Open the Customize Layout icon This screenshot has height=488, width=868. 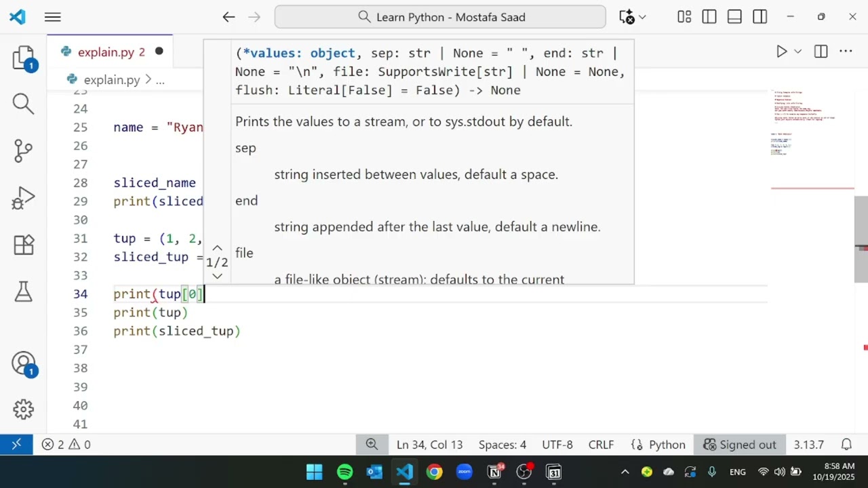point(684,17)
